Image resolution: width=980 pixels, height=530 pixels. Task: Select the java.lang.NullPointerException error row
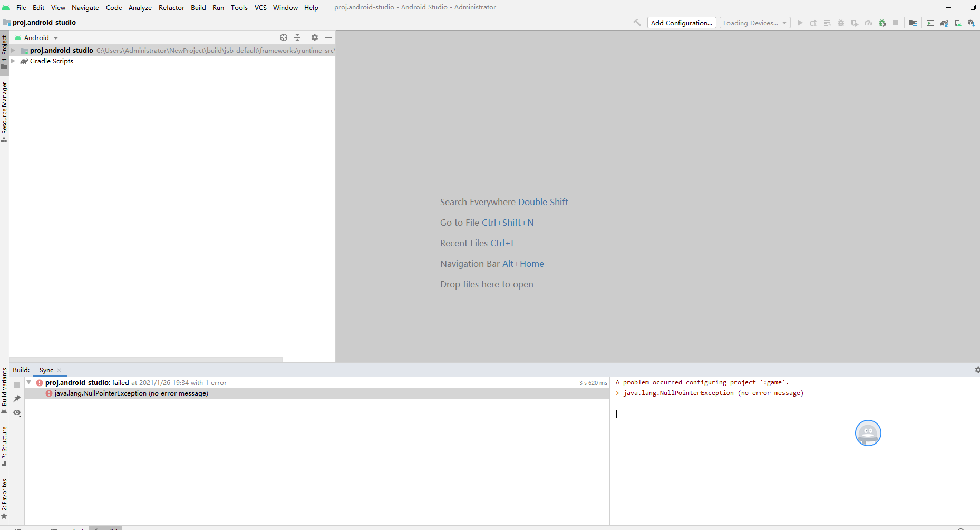click(317, 393)
